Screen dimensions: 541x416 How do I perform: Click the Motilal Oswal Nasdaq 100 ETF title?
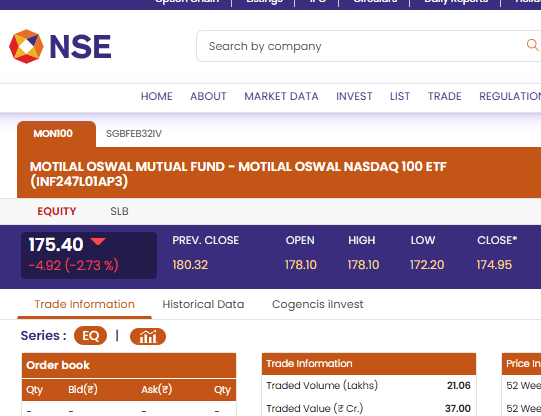tap(238, 174)
